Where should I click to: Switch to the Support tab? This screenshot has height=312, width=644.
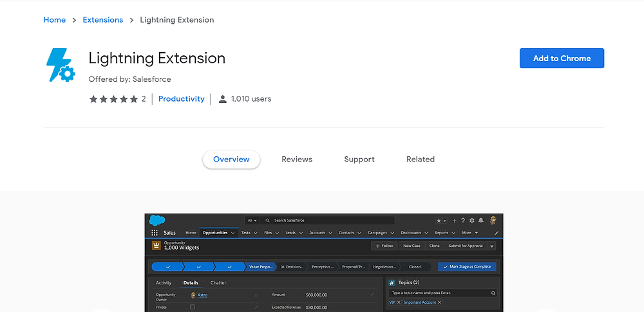pyautogui.click(x=359, y=160)
